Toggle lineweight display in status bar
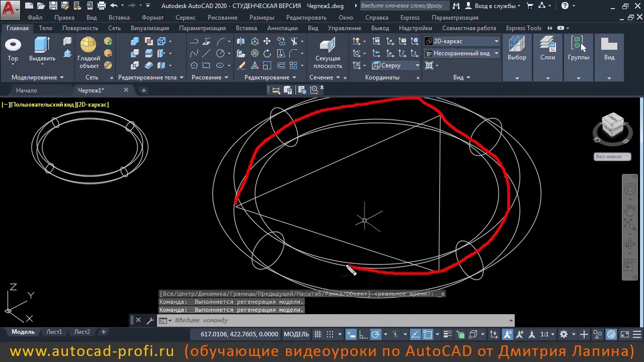The image size is (644, 362). (447, 334)
